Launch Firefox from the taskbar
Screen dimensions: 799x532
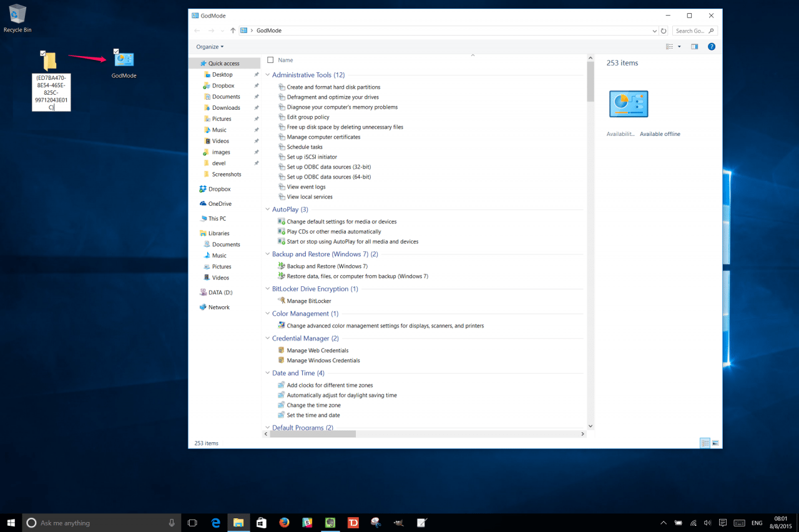[x=285, y=523]
